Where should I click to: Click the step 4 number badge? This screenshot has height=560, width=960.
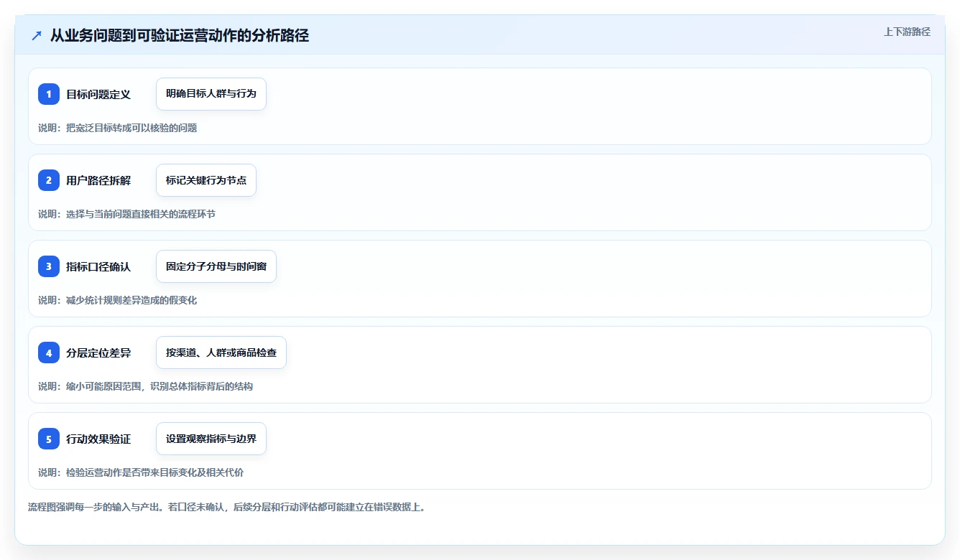coord(49,353)
